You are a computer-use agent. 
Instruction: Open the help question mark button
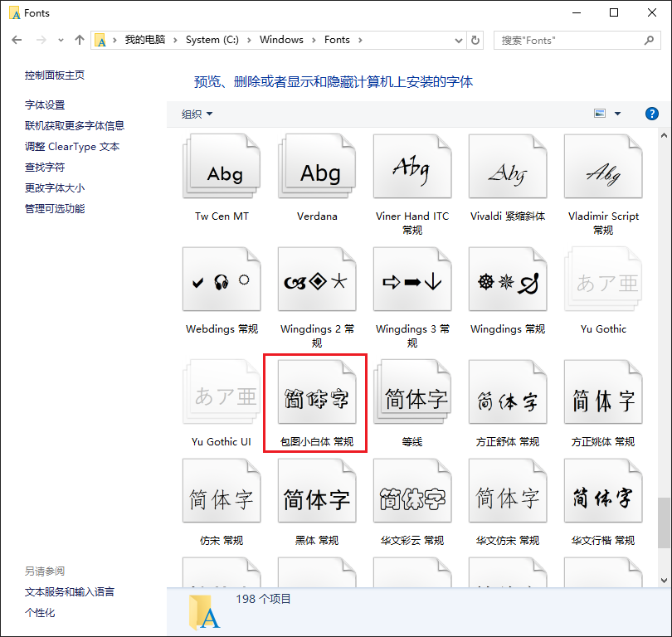tap(651, 114)
